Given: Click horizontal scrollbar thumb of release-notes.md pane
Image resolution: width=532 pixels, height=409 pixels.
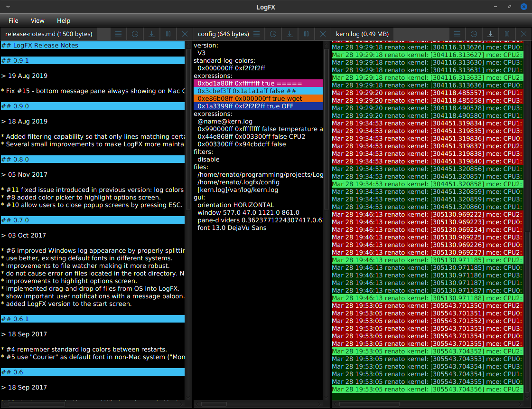Looking at the screenshot, I should coord(37,404).
